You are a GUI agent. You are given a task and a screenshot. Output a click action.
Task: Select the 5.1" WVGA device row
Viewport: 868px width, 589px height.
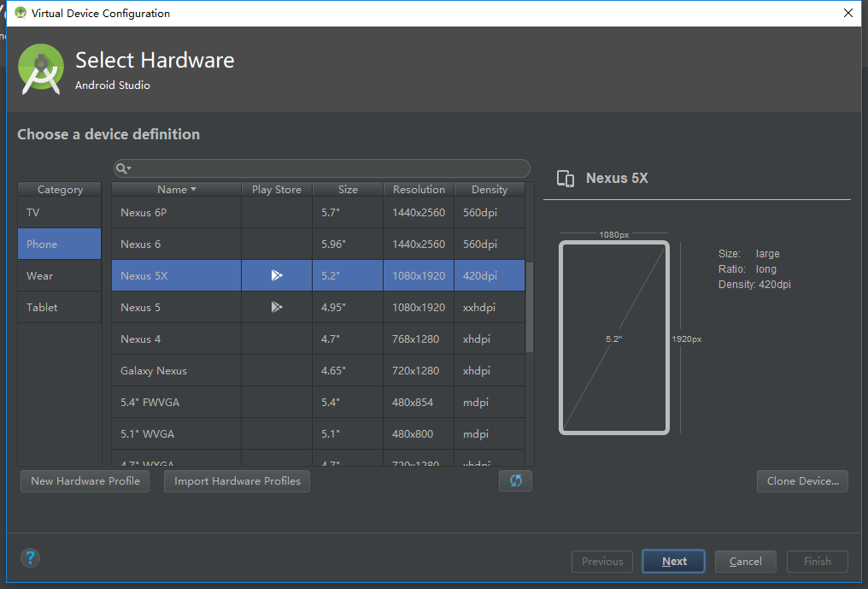[319, 433]
